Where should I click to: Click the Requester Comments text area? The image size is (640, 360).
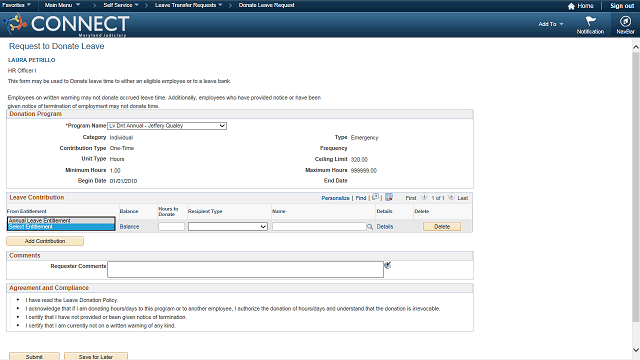245,269
